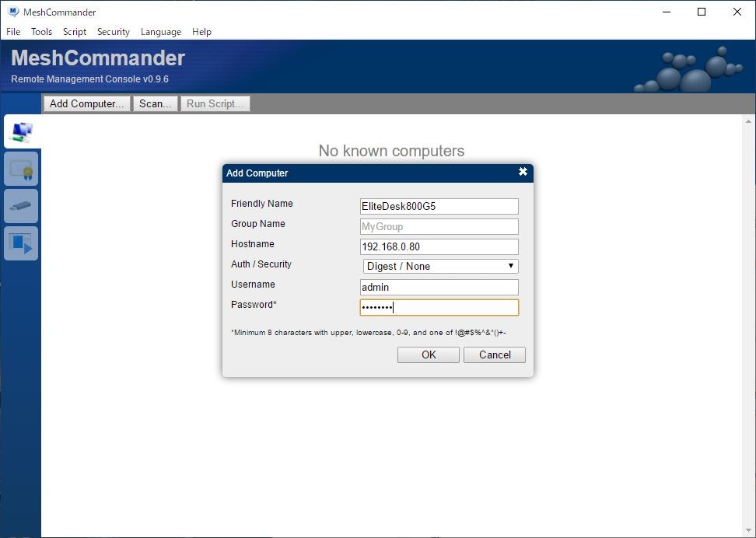Click the Run Script... toolbar button
756x538 pixels.
click(x=215, y=103)
